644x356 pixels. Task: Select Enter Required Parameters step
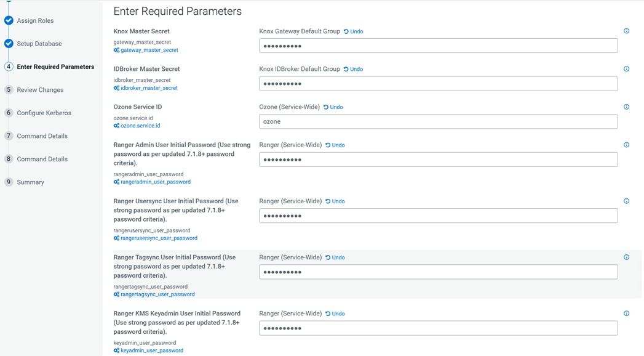(x=55, y=67)
